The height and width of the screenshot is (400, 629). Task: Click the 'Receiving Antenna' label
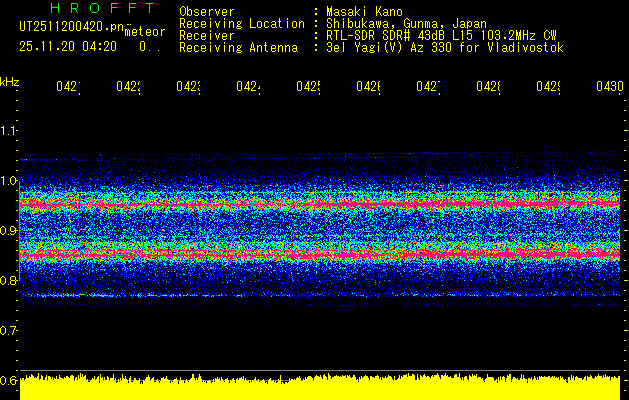[238, 48]
